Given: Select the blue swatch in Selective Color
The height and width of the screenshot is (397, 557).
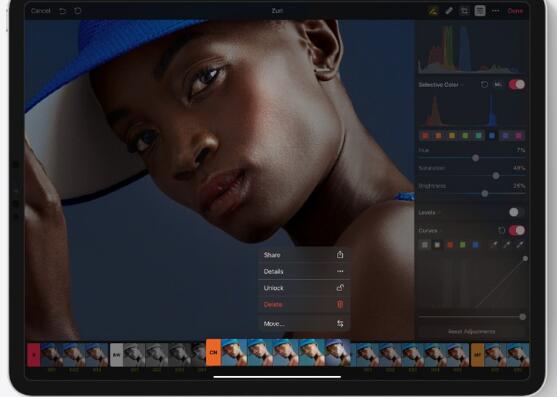Looking at the screenshot, I should (492, 135).
